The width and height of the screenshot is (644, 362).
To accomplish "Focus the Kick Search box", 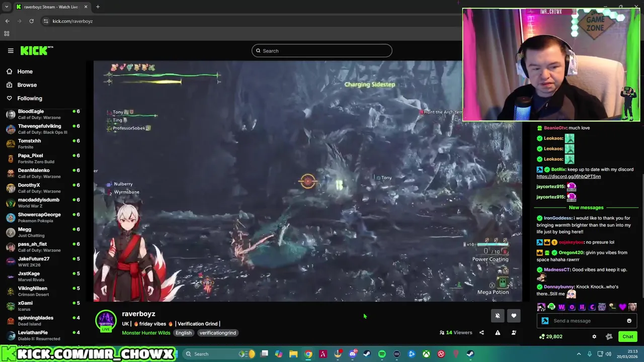I will pyautogui.click(x=322, y=51).
